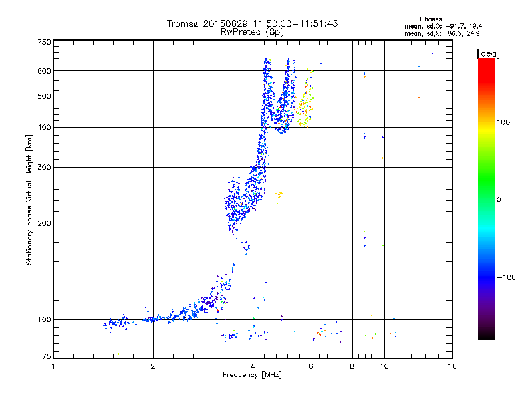Click the 'Frequency [MHz]' axis label

point(252,375)
